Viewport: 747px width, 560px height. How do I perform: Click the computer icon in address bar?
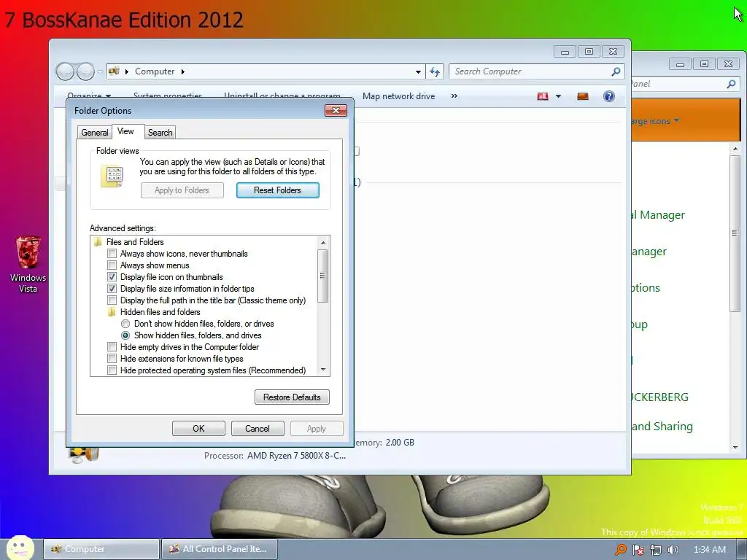coord(114,71)
